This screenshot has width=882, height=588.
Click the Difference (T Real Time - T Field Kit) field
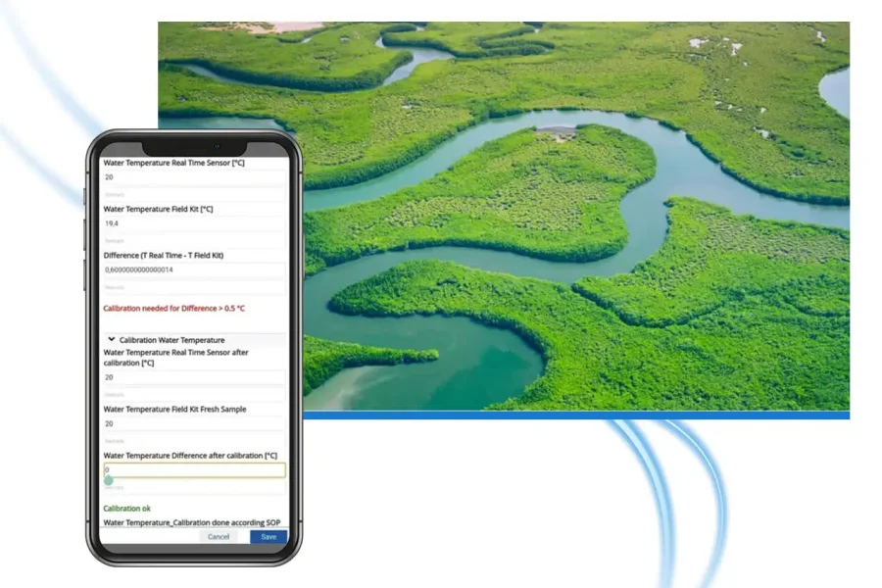point(191,269)
